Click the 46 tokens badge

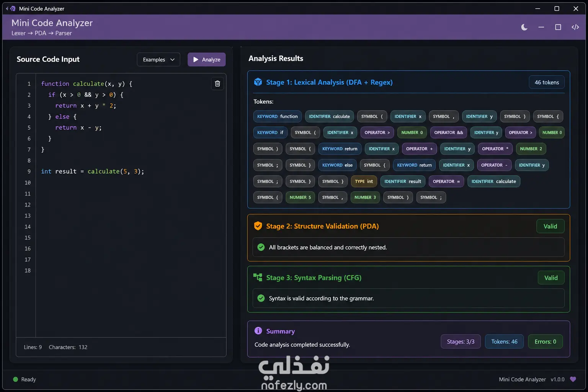547,82
